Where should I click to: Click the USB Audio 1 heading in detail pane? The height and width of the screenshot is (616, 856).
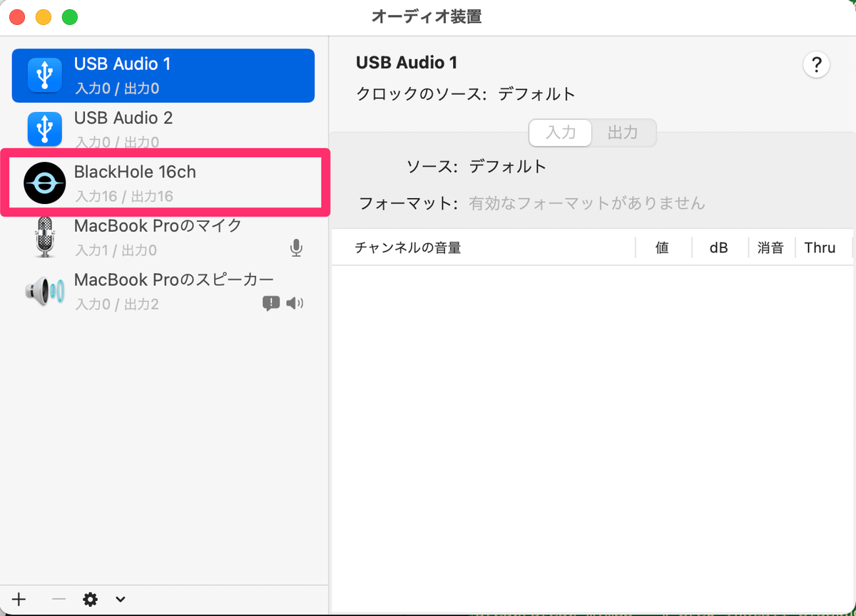tap(407, 63)
